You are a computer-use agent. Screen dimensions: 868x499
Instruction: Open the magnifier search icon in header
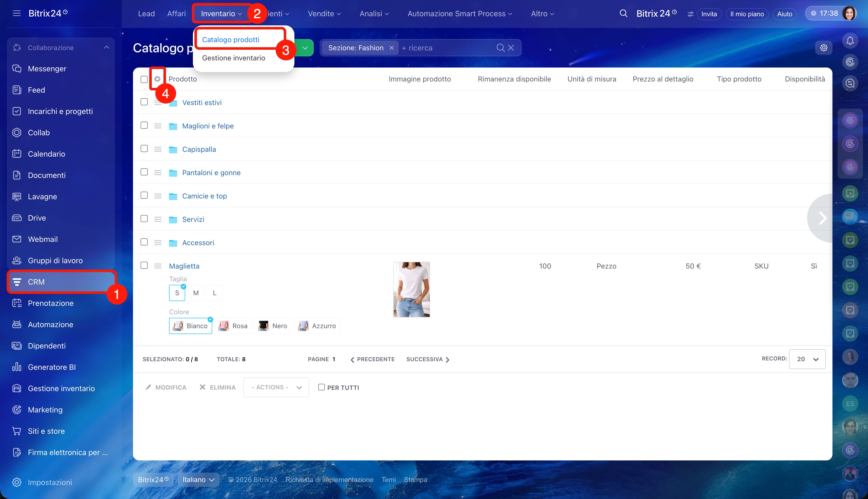coord(623,14)
